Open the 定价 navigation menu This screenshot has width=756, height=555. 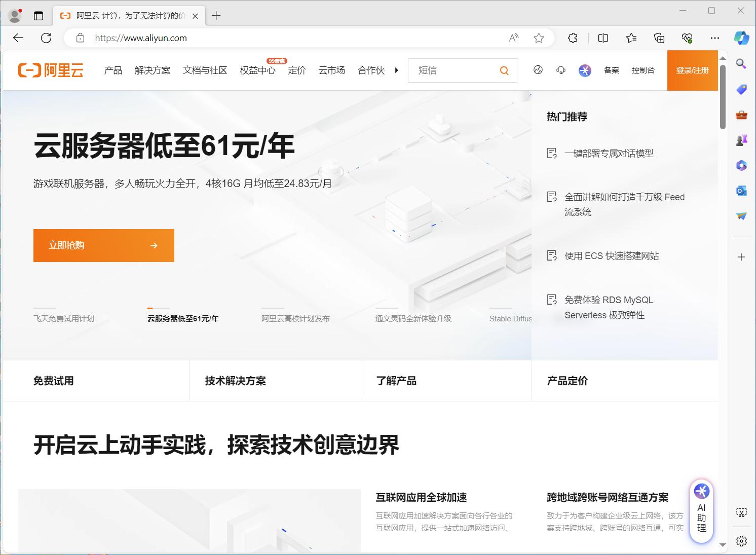tap(297, 70)
